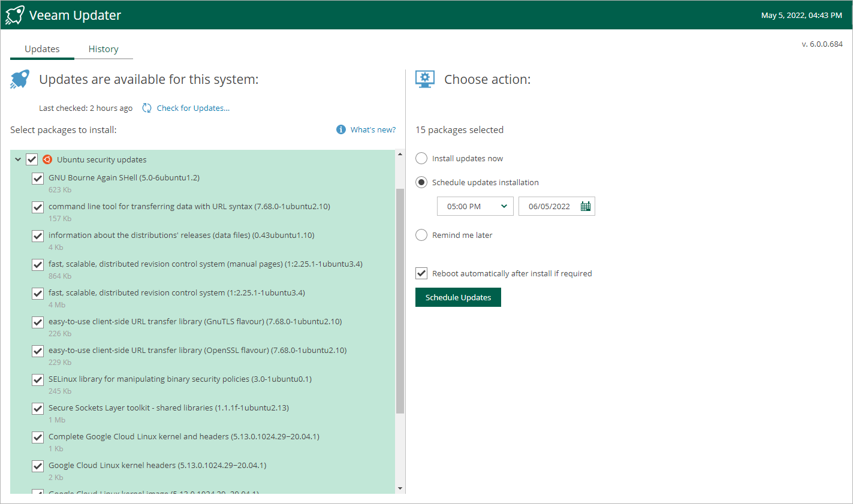The image size is (853, 504).
Task: Uncheck SELinux library package checkbox
Action: click(x=38, y=380)
